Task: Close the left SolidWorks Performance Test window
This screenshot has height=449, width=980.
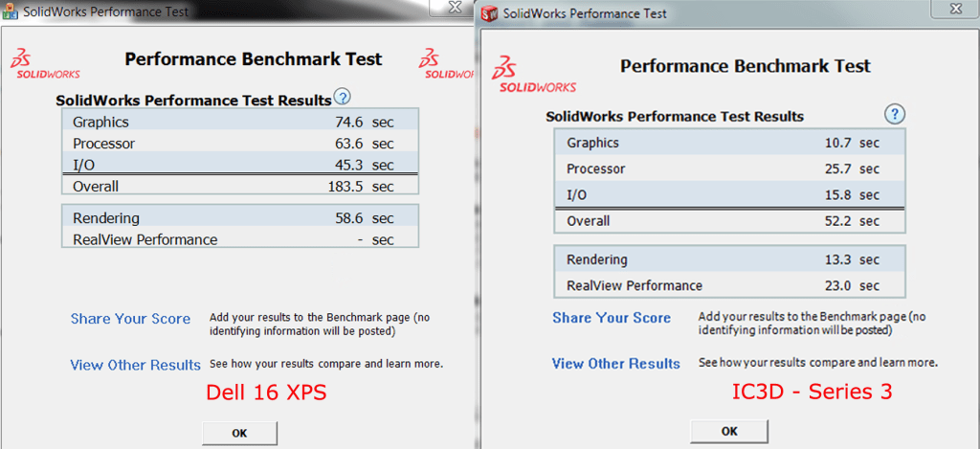Action: (x=456, y=7)
